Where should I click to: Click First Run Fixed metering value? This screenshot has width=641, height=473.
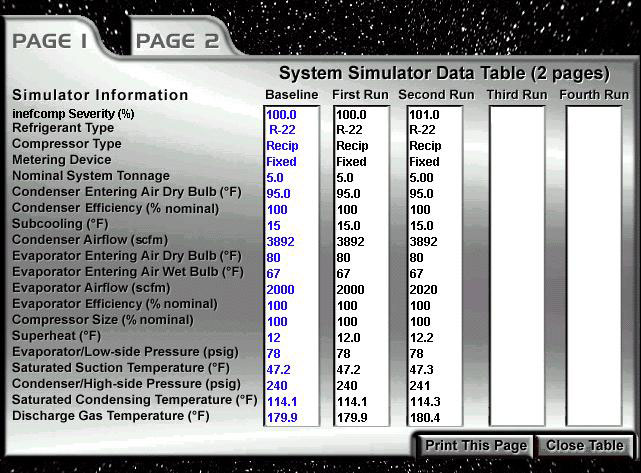tap(351, 162)
